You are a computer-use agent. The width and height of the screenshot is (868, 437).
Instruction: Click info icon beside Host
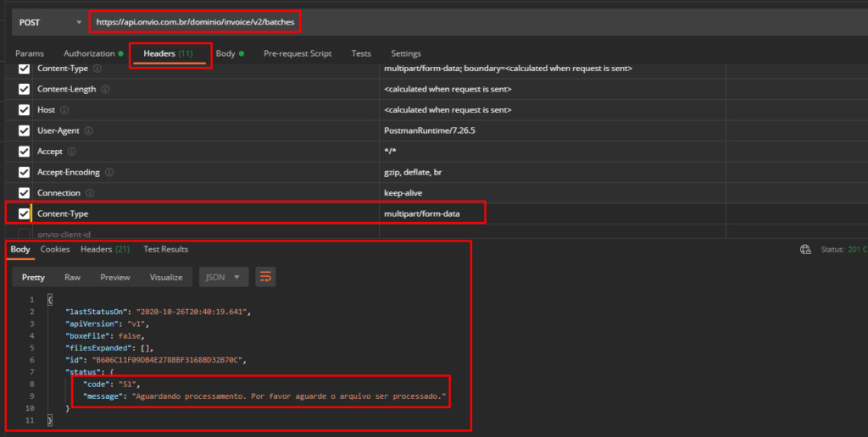(64, 110)
